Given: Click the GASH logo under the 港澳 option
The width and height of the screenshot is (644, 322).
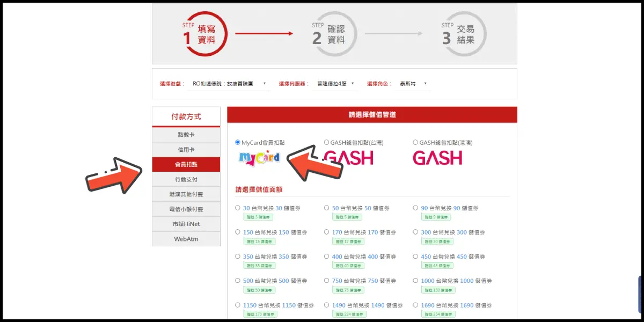Looking at the screenshot, I should [437, 158].
